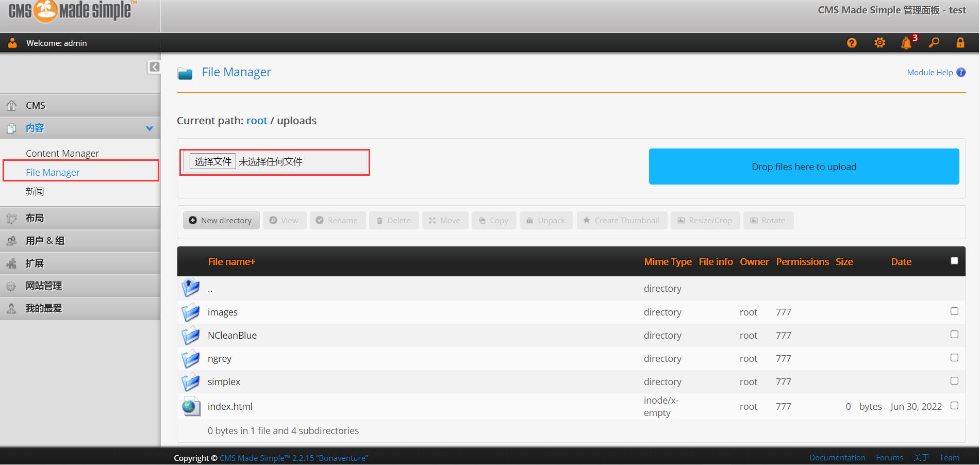Click the NCleanBlue folder icon
Viewport: 980px width, 465px height.
pos(191,335)
